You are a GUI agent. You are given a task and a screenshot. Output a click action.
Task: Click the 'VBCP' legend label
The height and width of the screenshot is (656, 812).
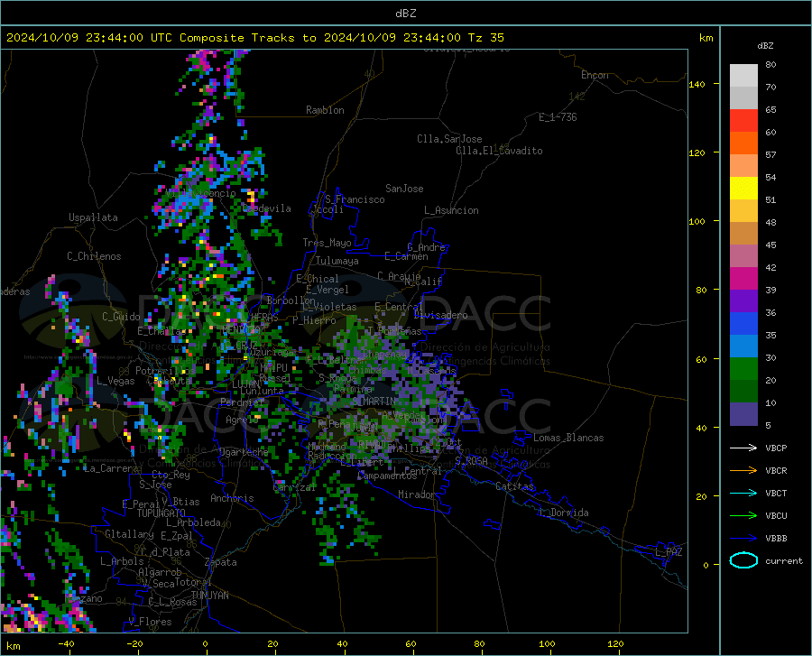(776, 448)
